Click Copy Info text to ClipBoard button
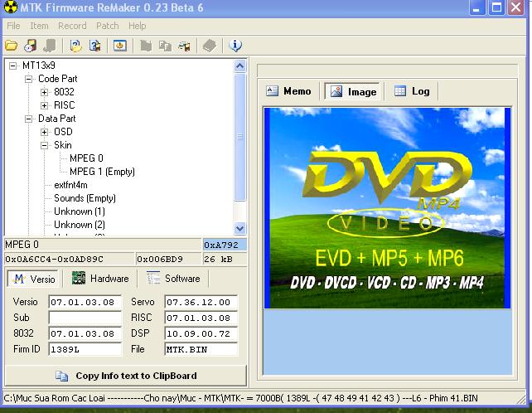This screenshot has height=413, width=532. tap(126, 376)
